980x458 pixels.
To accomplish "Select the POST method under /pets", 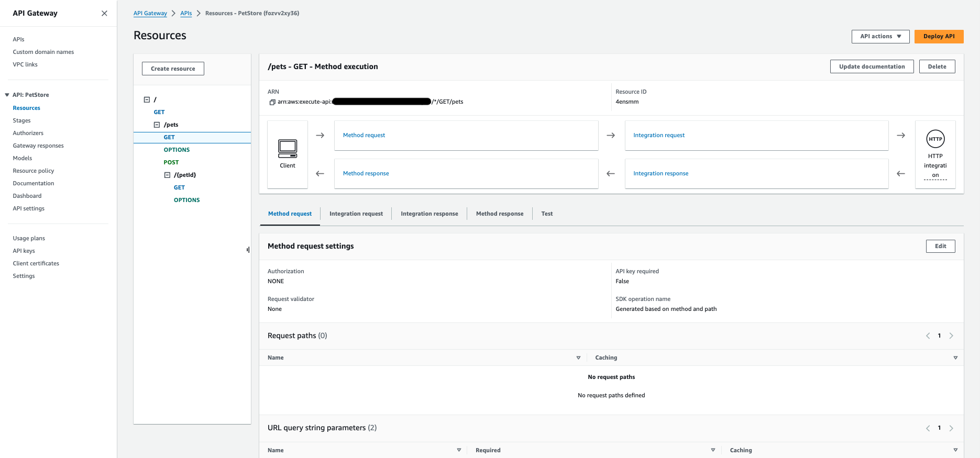I will pos(171,163).
